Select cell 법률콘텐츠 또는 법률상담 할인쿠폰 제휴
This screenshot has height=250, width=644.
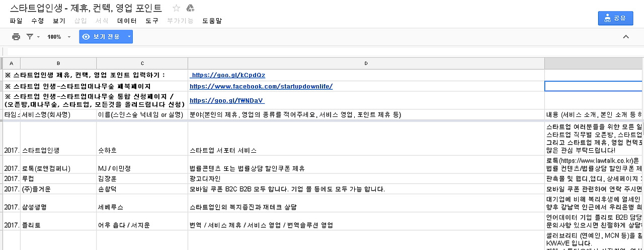coord(366,164)
